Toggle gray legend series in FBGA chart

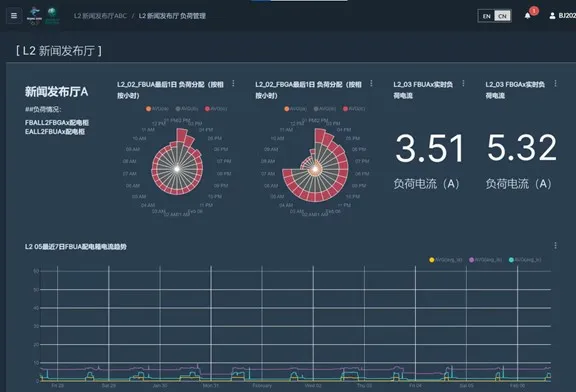325,109
